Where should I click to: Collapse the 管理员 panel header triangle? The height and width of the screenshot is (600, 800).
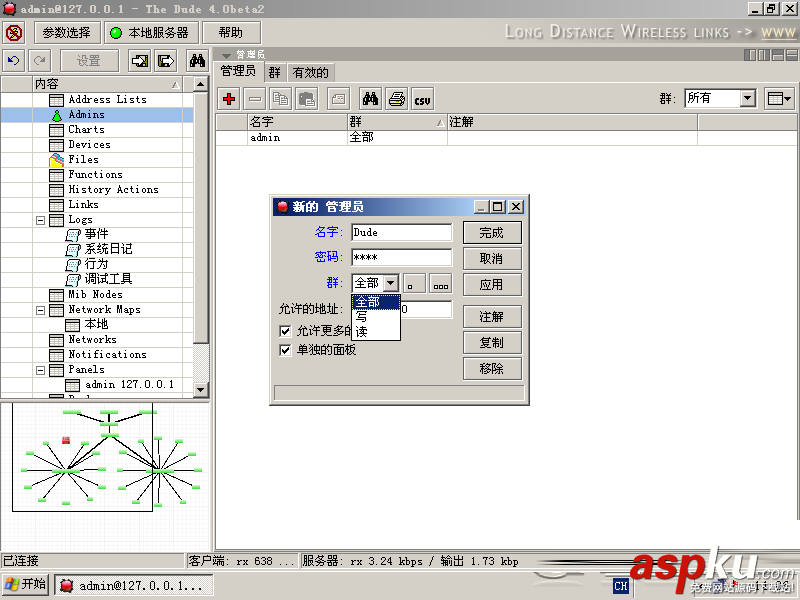coord(226,55)
